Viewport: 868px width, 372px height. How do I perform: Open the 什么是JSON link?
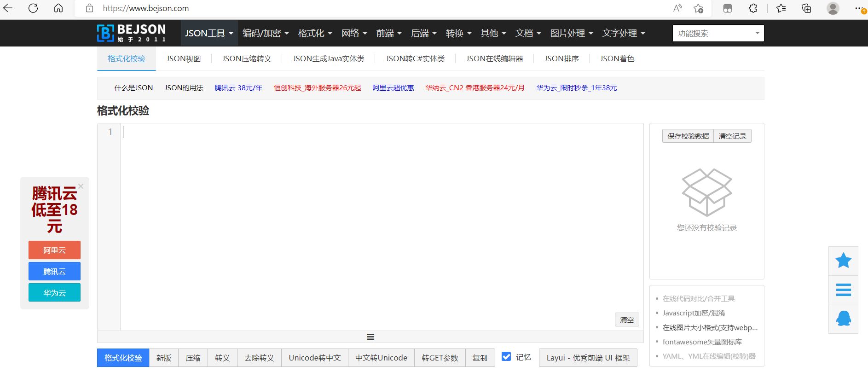pos(133,87)
